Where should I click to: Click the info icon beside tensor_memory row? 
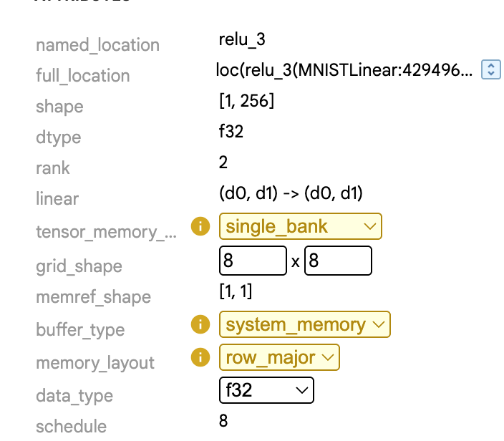200,226
